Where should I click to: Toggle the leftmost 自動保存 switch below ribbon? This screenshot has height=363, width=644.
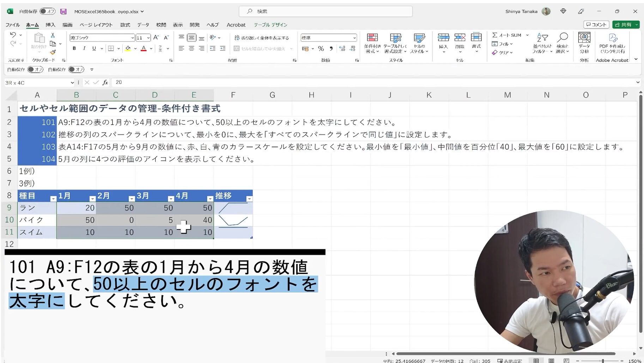(x=35, y=69)
